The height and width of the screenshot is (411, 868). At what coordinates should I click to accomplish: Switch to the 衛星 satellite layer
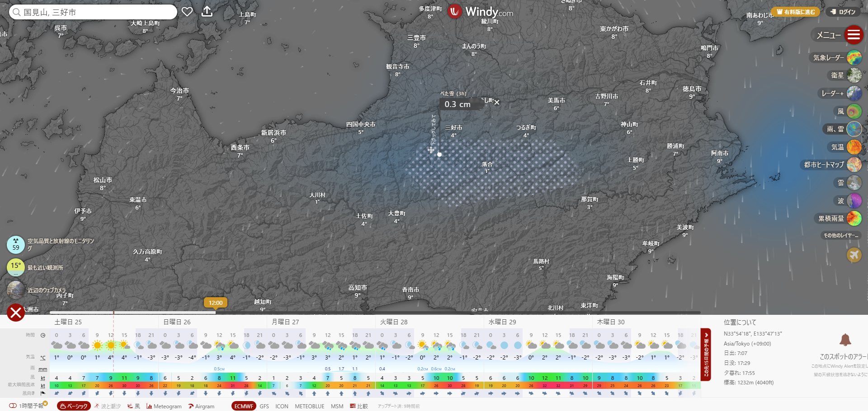(x=854, y=75)
